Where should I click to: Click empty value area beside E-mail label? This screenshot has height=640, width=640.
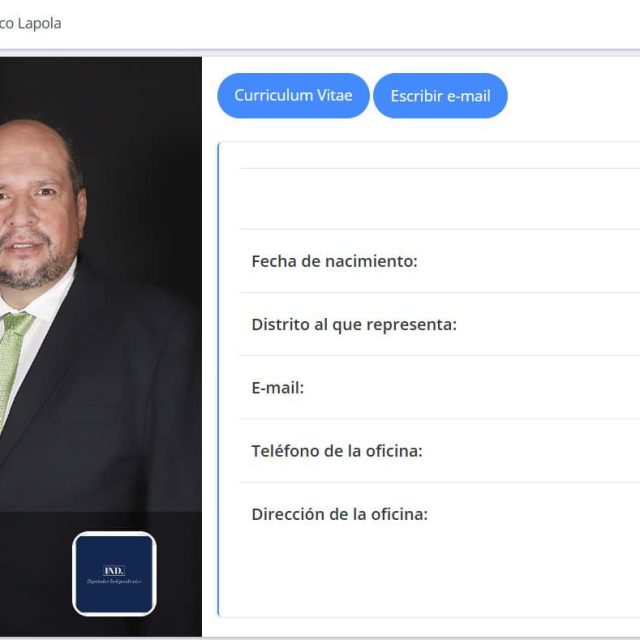472,388
